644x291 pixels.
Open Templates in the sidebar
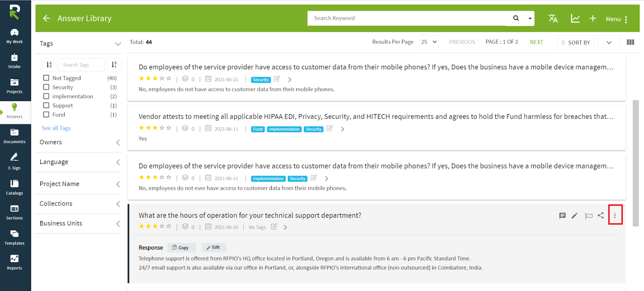click(x=14, y=237)
